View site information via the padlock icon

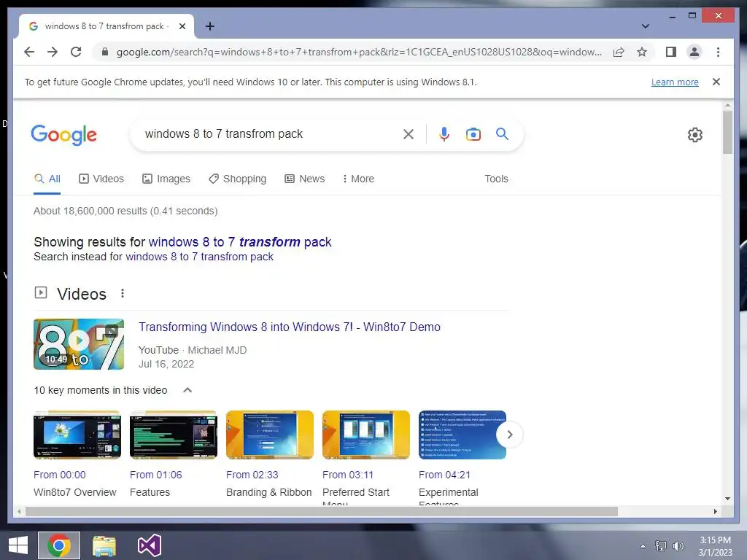105,52
